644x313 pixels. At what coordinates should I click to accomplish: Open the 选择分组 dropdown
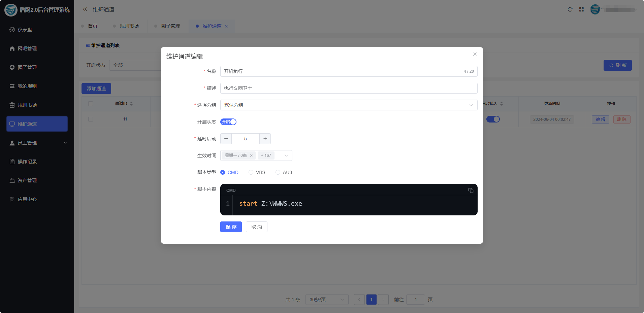(349, 105)
